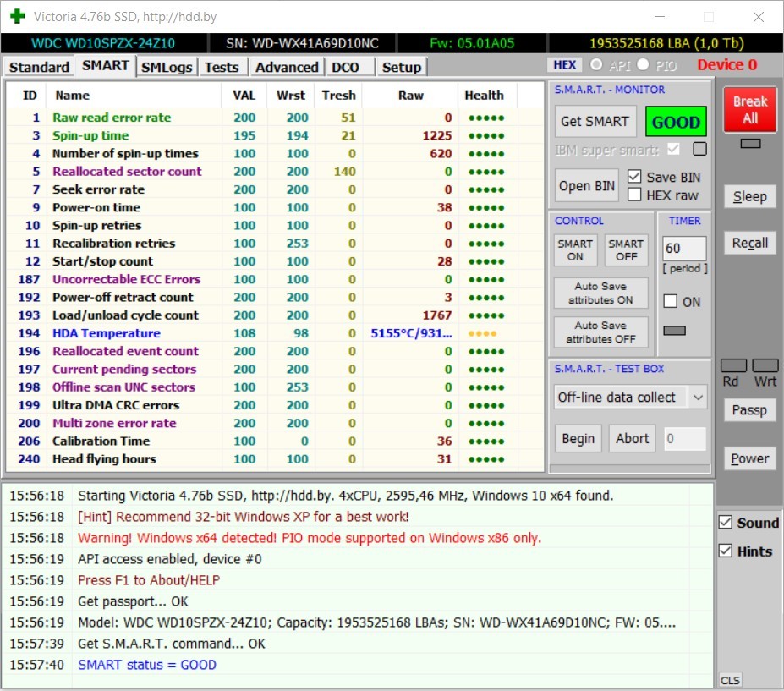Select Current pending sectors row

[x=275, y=369]
